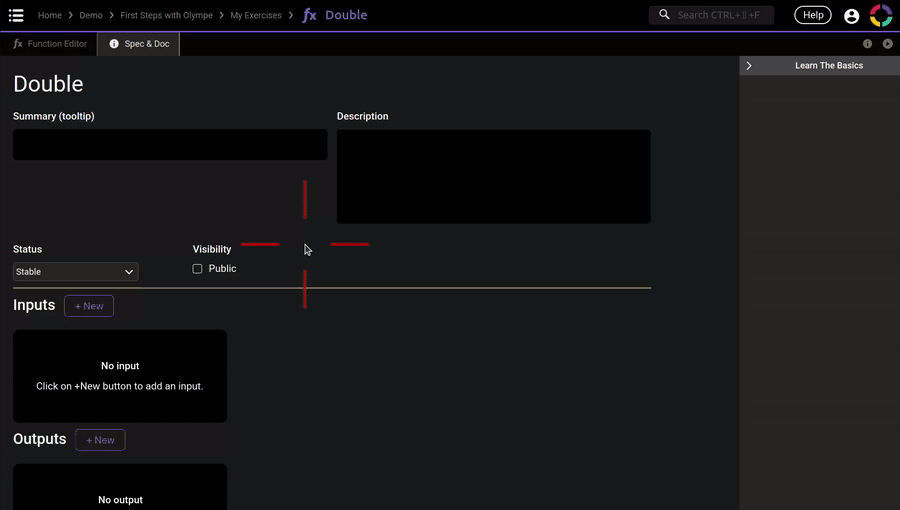Go to Home in the breadcrumb
Viewport: 900px width, 510px height.
point(50,15)
